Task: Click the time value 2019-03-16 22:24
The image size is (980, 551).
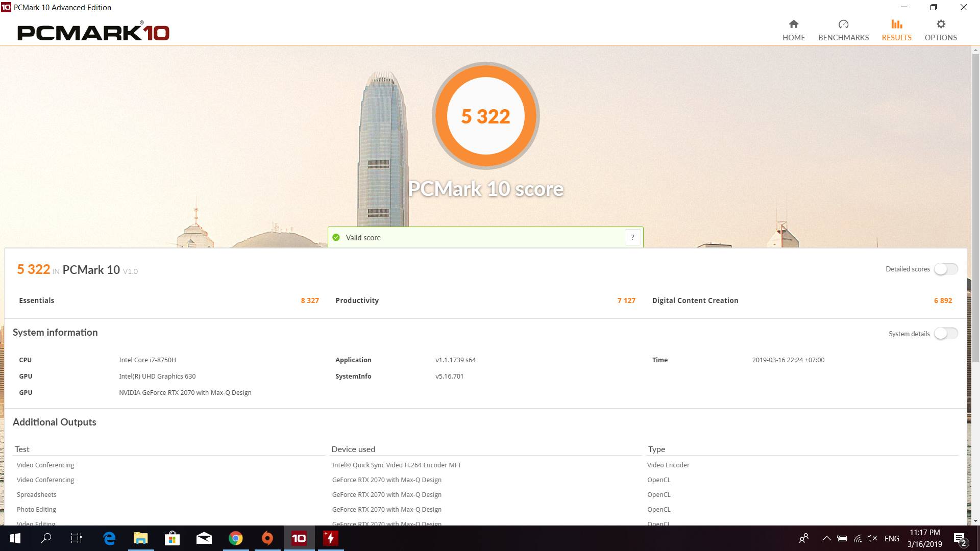Action: pos(788,360)
